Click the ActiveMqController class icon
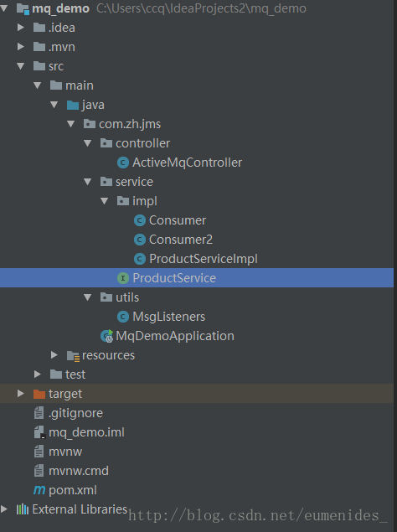The image size is (397, 532). [x=123, y=163]
